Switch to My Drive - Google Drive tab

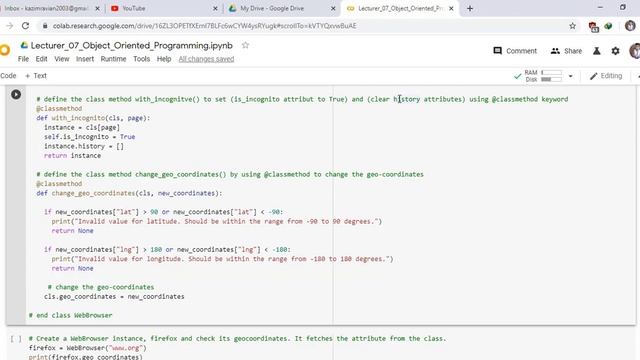282,8
